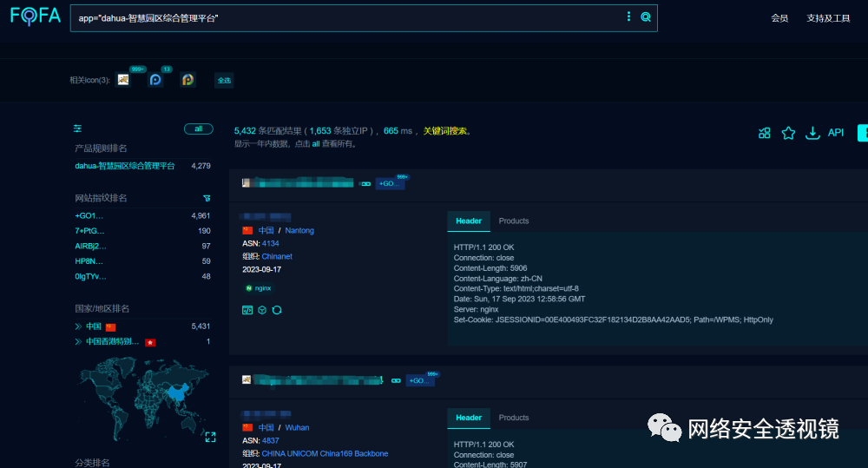Click ASN 4837 link

(270, 441)
